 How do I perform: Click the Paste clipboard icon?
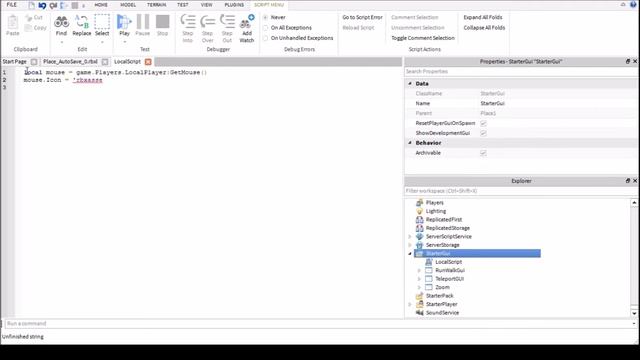tap(13, 22)
